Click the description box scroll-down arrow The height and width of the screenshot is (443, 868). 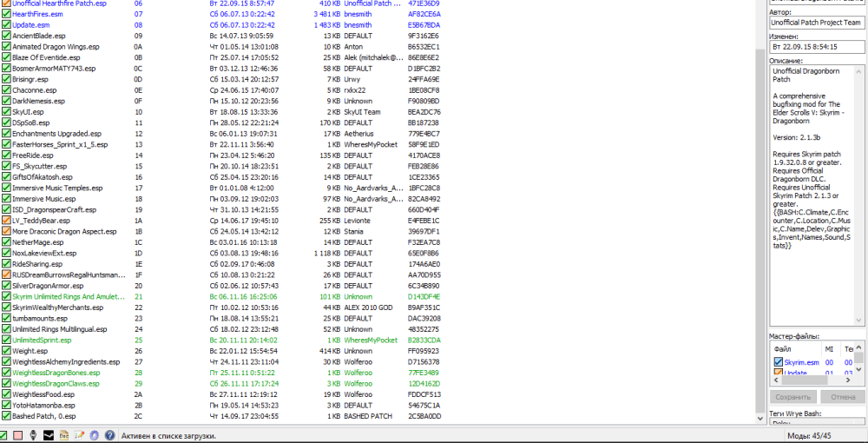point(858,321)
